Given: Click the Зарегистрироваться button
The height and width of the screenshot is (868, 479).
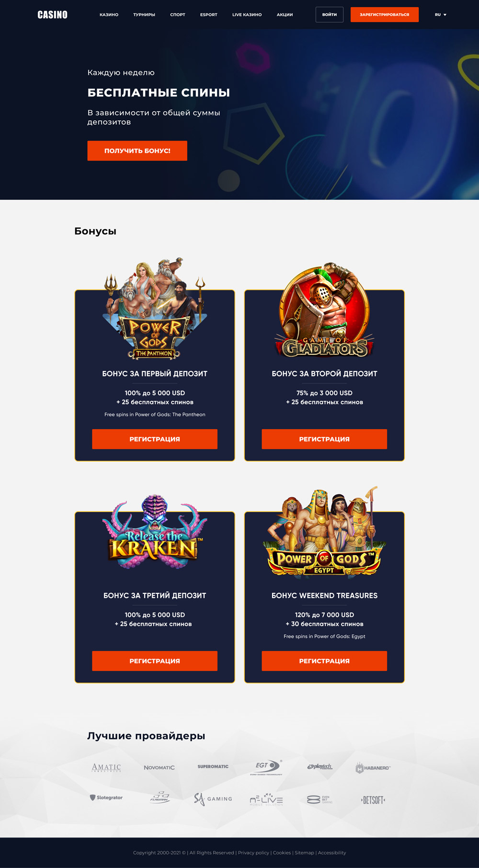Looking at the screenshot, I should [385, 15].
